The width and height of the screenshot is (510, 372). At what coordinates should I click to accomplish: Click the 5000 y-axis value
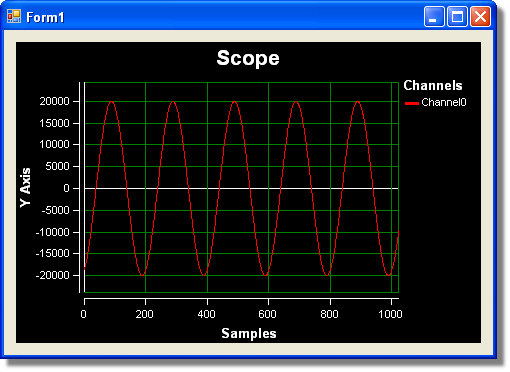point(57,166)
